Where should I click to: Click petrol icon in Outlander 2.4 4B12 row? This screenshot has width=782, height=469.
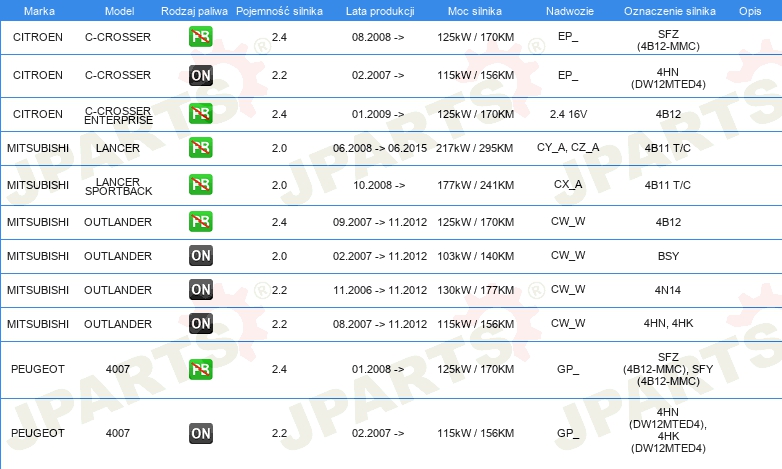[x=200, y=222]
